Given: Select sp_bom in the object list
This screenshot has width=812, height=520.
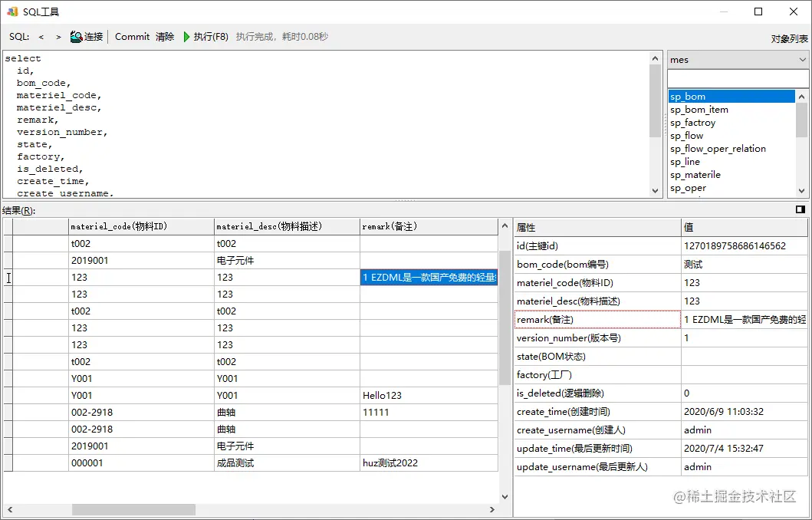Looking at the screenshot, I should point(731,97).
